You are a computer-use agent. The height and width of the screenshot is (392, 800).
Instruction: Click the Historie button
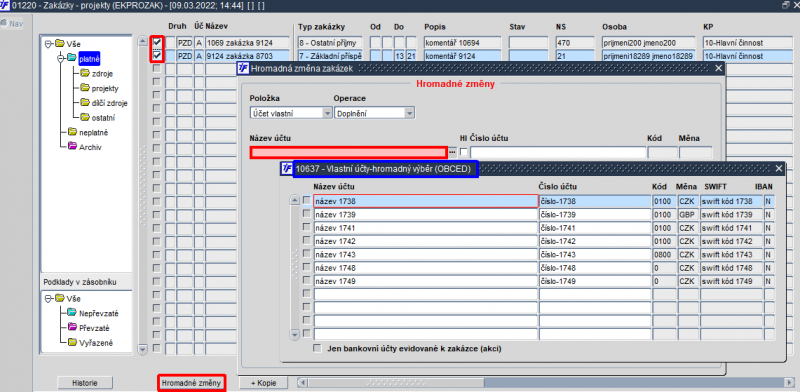pos(84,383)
